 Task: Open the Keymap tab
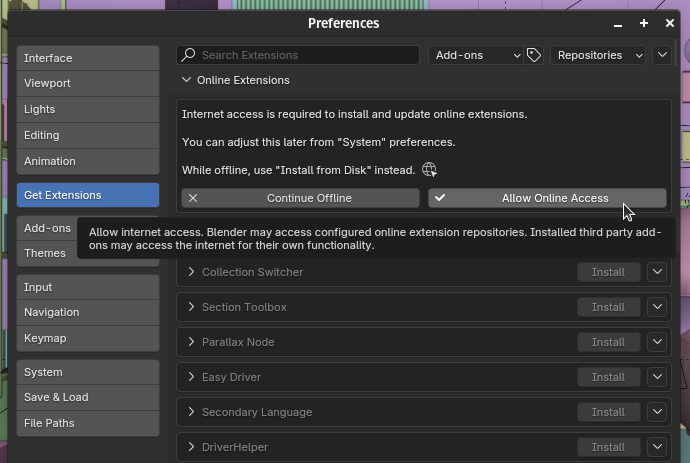point(88,338)
